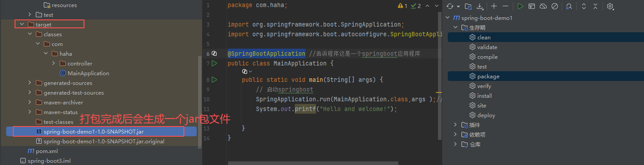This screenshot has width=644, height=165.
Task: Reload all Maven projects
Action: click(x=450, y=6)
